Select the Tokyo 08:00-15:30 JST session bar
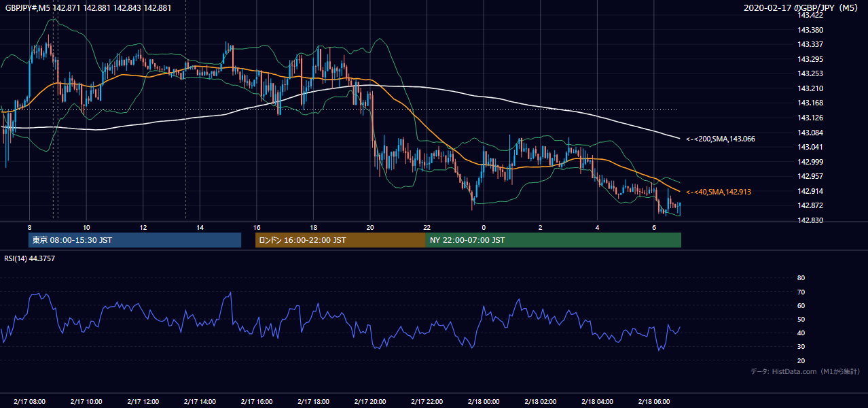The width and height of the screenshot is (868, 408). 134,240
